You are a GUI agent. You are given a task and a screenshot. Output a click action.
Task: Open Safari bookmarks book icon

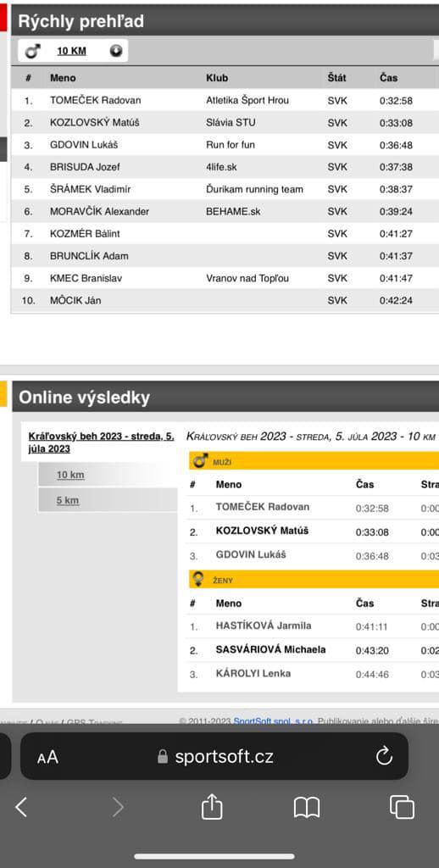(307, 807)
